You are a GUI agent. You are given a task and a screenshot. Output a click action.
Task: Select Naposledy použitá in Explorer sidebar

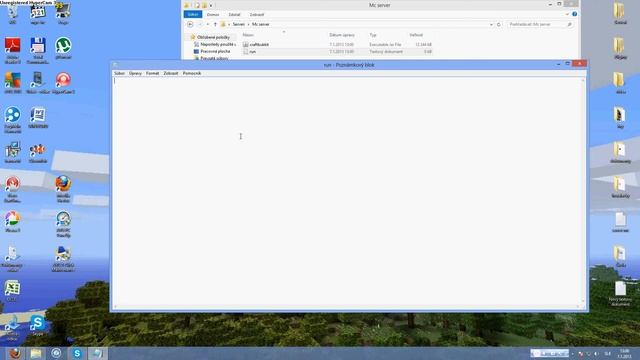(218, 44)
